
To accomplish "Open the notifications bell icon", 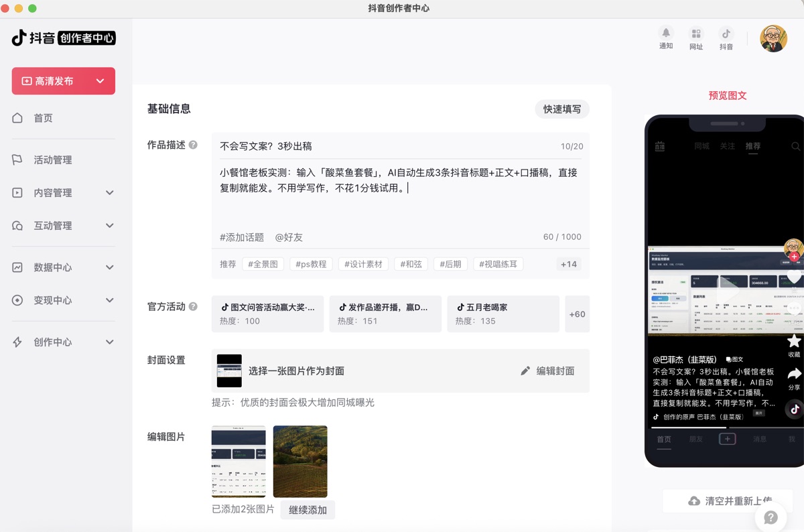I will click(665, 33).
